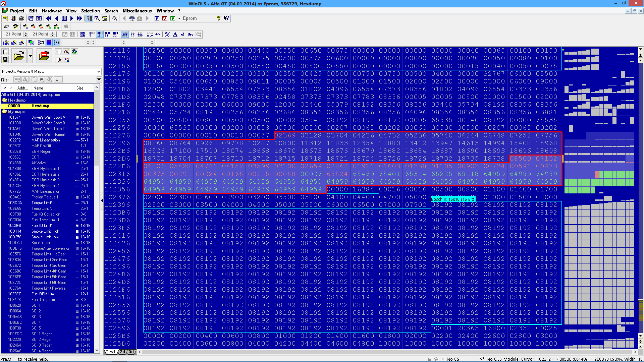This screenshot has width=644, height=362.
Task: Open the Hardware menu
Action: tap(52, 11)
